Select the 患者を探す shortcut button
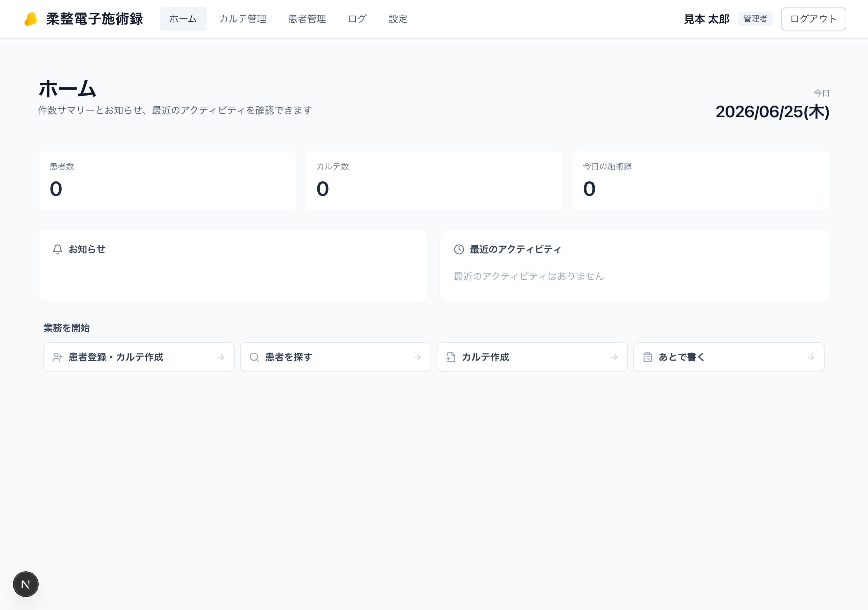 [336, 357]
